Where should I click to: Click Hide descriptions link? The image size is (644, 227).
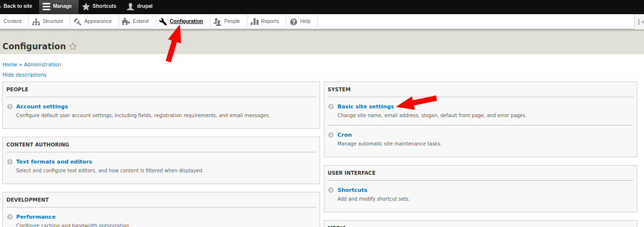[24, 75]
